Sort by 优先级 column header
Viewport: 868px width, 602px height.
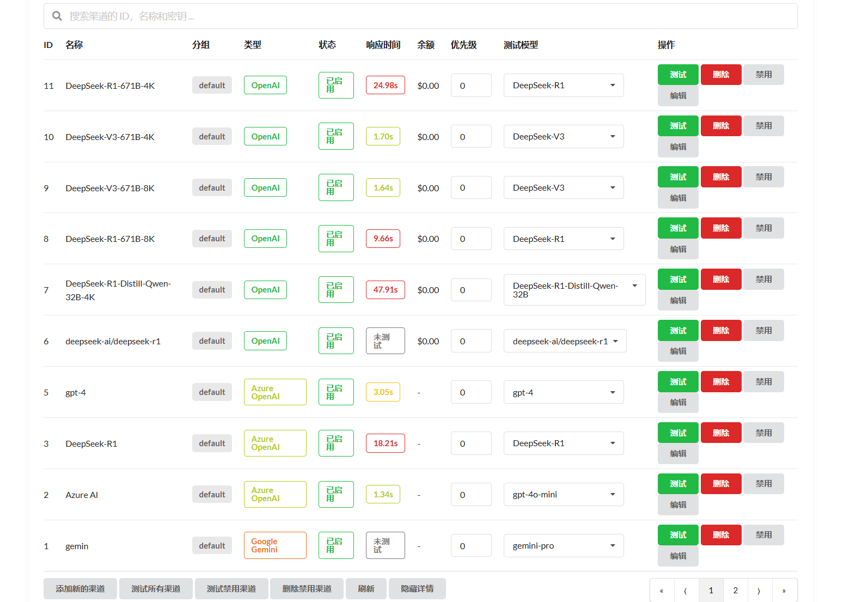click(464, 45)
